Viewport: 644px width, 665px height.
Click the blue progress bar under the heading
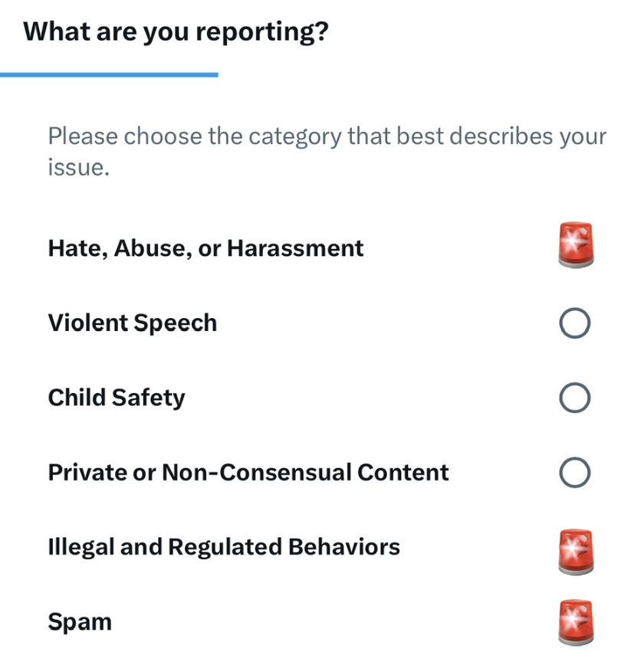(109, 74)
